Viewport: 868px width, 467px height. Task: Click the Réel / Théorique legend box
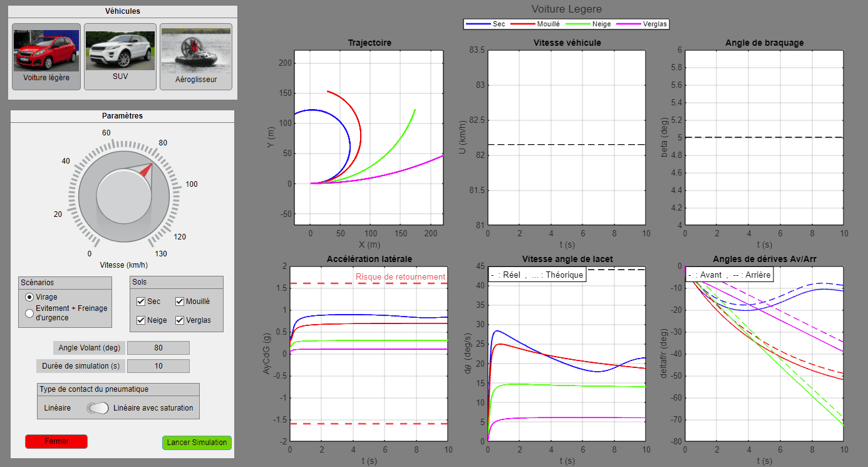537,275
